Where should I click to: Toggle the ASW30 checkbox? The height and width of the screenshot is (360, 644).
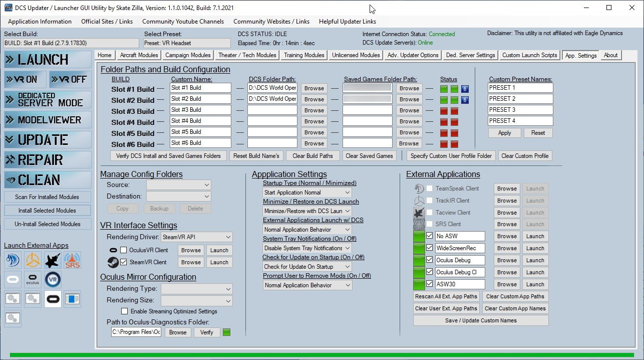click(429, 284)
